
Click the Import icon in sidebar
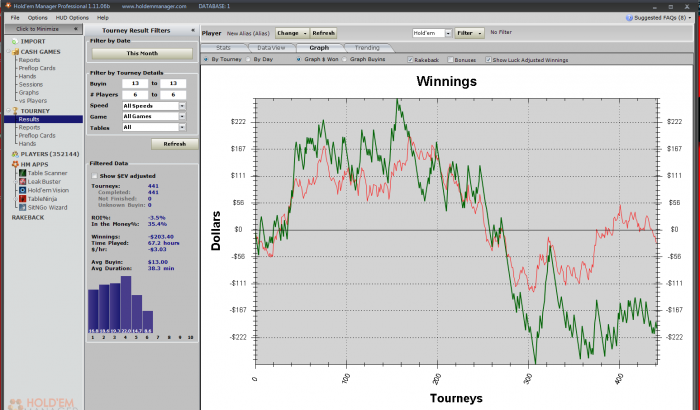point(15,42)
